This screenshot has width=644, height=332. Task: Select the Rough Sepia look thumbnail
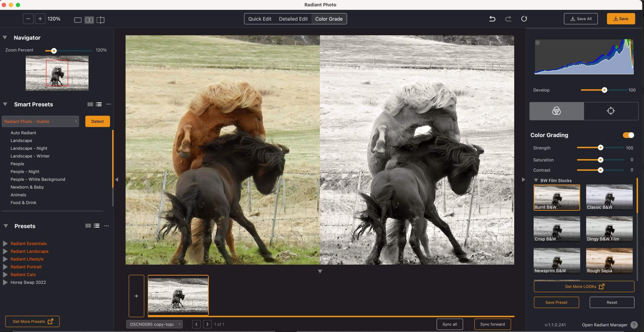tap(609, 261)
